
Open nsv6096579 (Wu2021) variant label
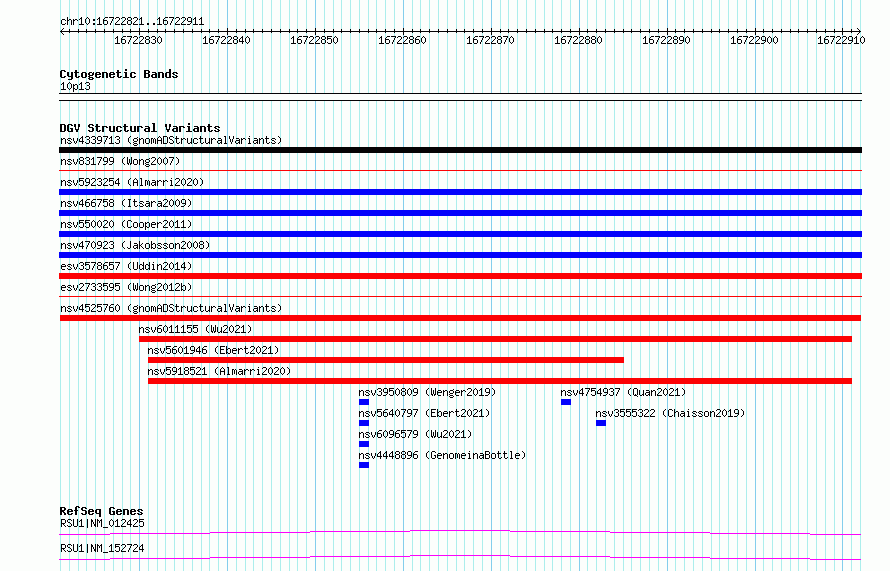[415, 434]
